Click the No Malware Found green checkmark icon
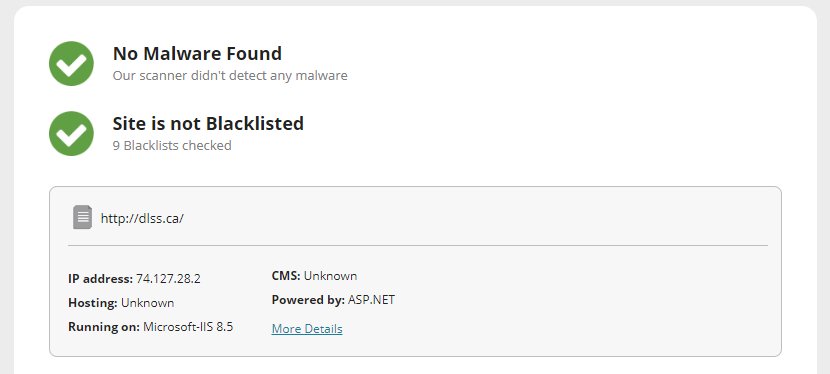Viewport: 830px width, 374px height. coord(71,63)
